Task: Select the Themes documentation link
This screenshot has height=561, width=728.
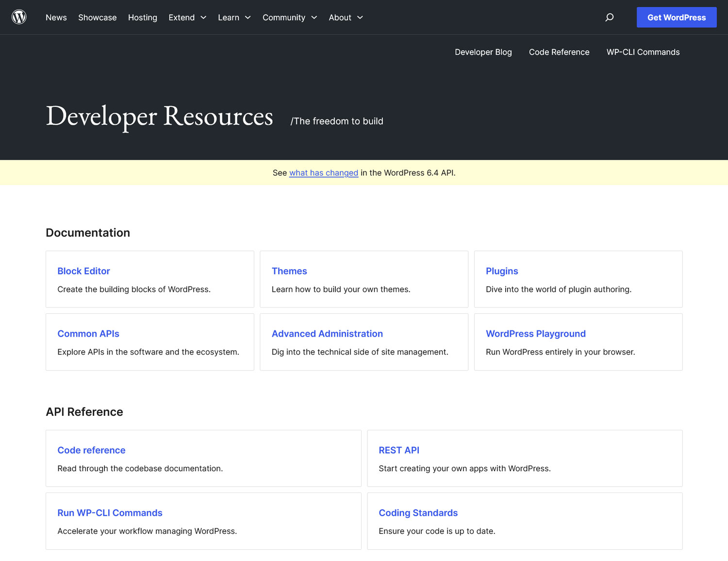Action: (x=289, y=271)
